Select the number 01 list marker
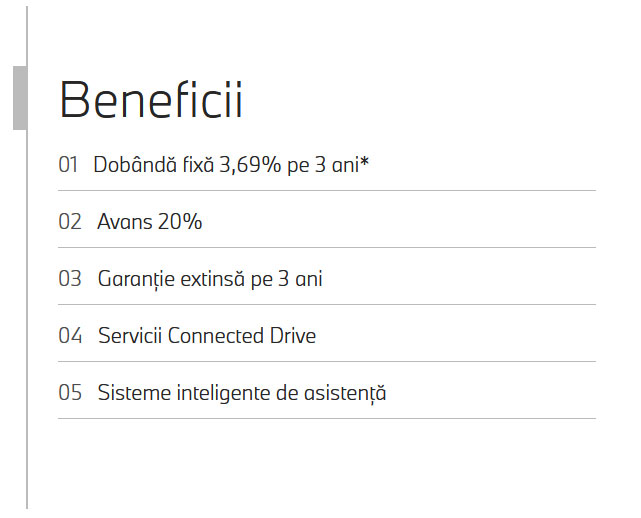The width and height of the screenshot is (641, 518). click(x=68, y=165)
